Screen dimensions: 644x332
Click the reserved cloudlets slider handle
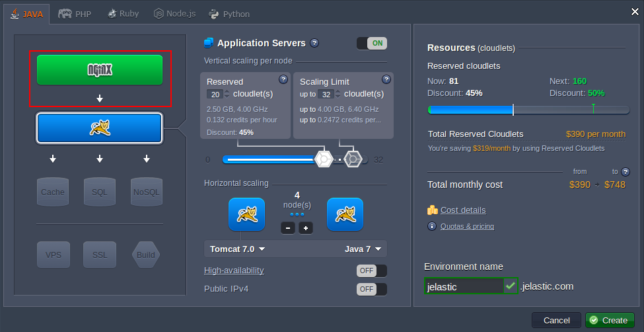tap(323, 159)
